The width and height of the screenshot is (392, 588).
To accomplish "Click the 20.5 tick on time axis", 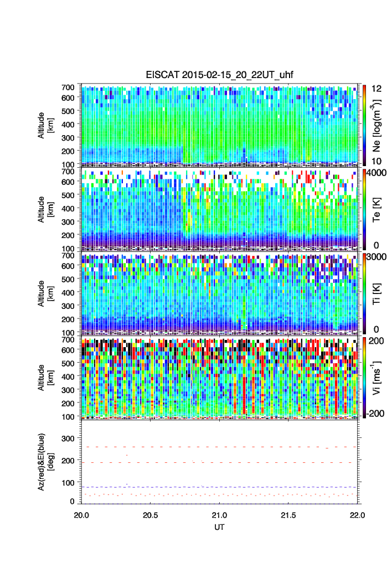I will click(x=151, y=514).
